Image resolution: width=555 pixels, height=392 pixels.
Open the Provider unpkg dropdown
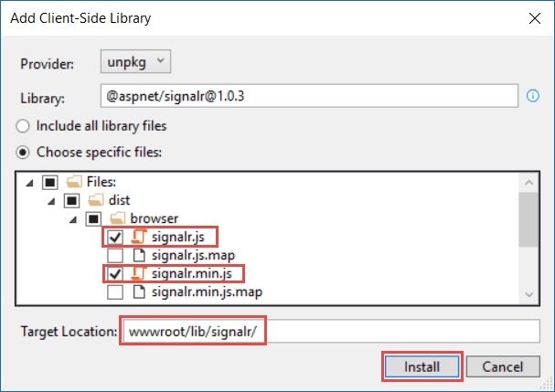135,61
